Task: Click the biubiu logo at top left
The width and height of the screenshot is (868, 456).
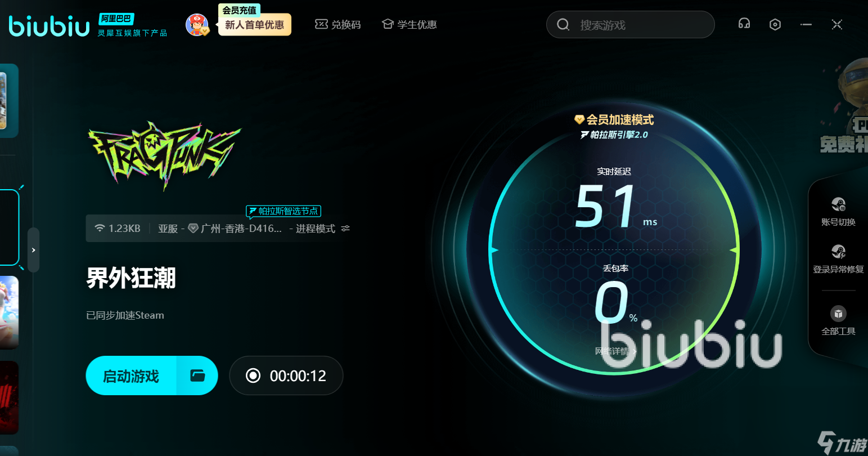Action: click(x=50, y=26)
